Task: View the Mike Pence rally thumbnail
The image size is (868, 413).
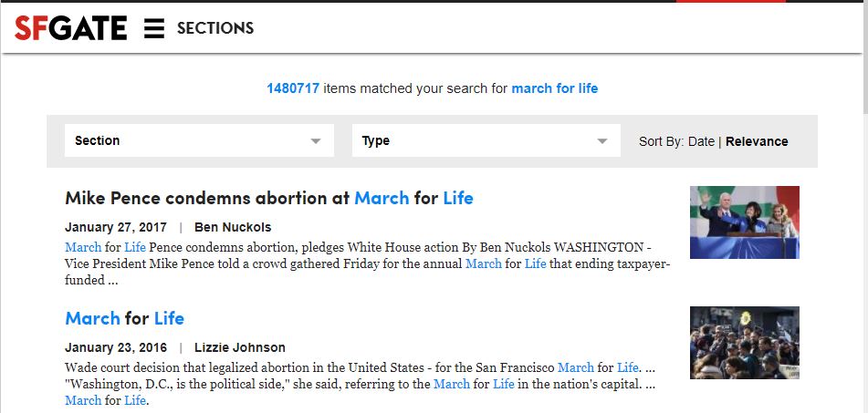Action: click(745, 222)
